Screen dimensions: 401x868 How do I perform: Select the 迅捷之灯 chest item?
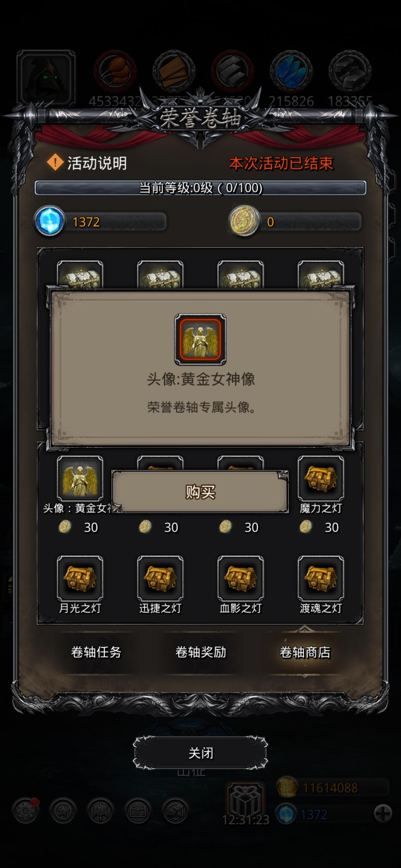tap(160, 578)
